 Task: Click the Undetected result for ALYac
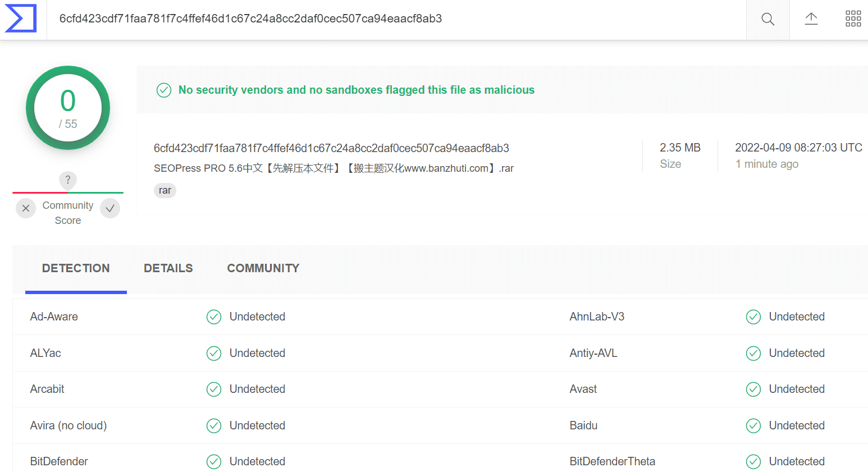pyautogui.click(x=257, y=354)
